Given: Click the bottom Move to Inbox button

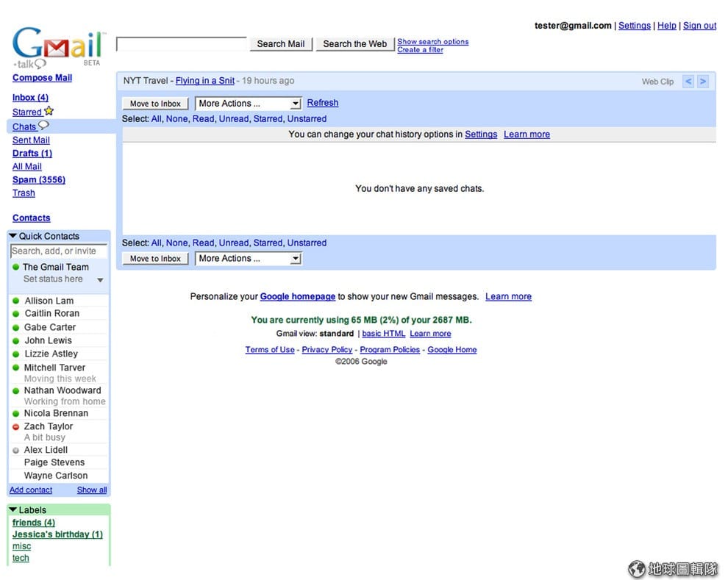Looking at the screenshot, I should tap(156, 259).
